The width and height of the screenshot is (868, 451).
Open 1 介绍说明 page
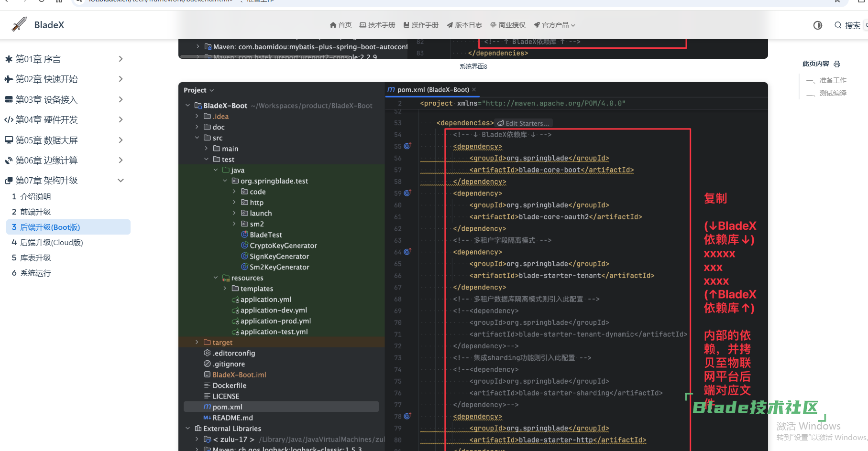coord(32,196)
